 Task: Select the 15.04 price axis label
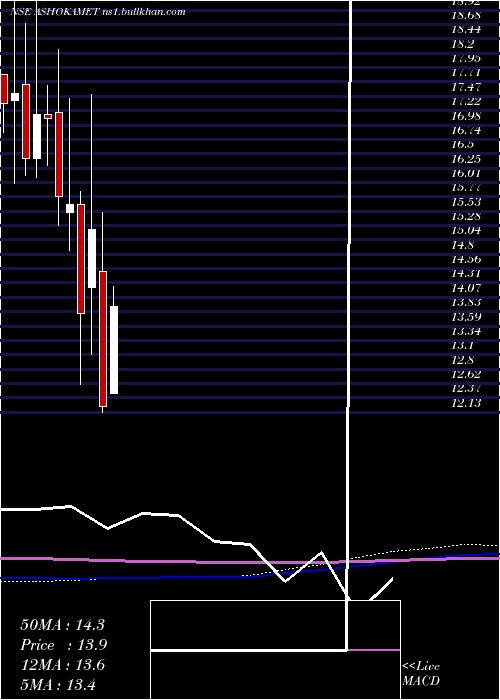tap(466, 230)
